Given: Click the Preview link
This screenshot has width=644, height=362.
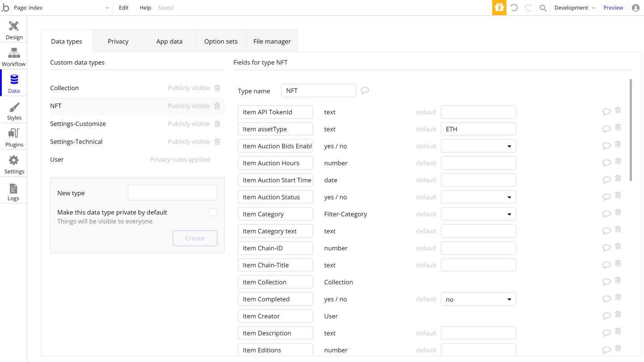Looking at the screenshot, I should (x=613, y=8).
